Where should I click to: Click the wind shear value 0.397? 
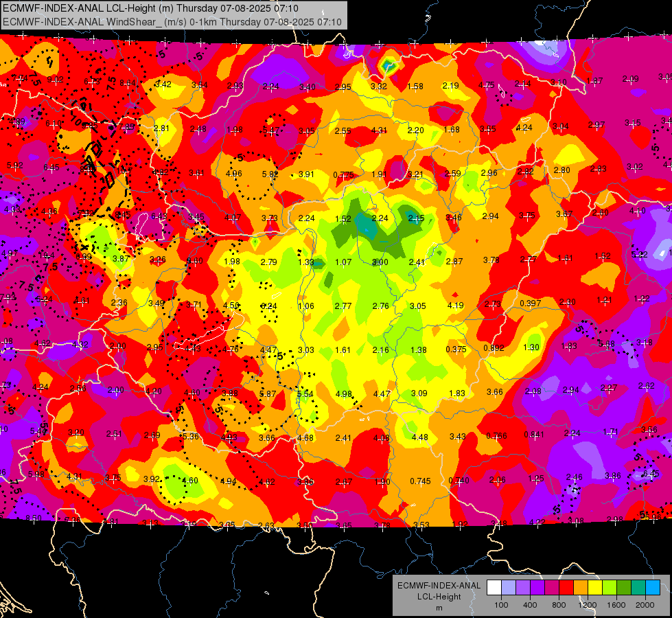[530, 304]
